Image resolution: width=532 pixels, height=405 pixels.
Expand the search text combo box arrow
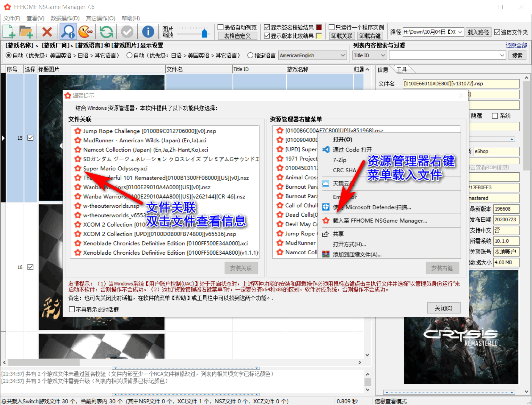502,56
